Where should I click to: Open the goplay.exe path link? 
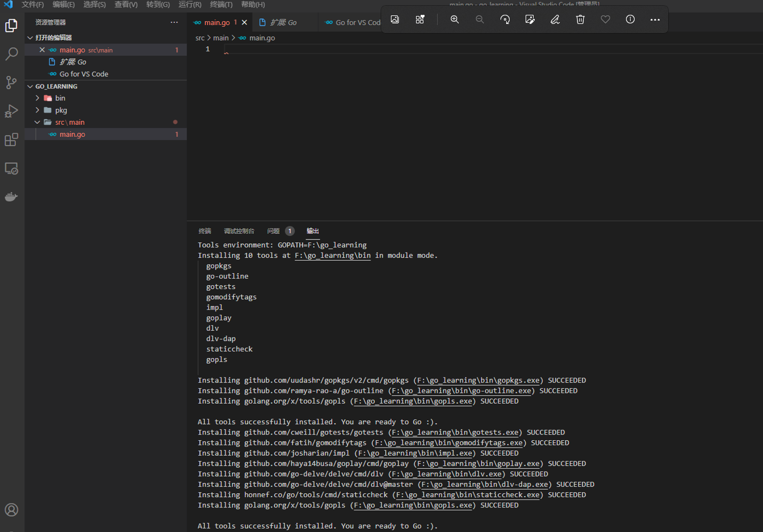(x=478, y=464)
